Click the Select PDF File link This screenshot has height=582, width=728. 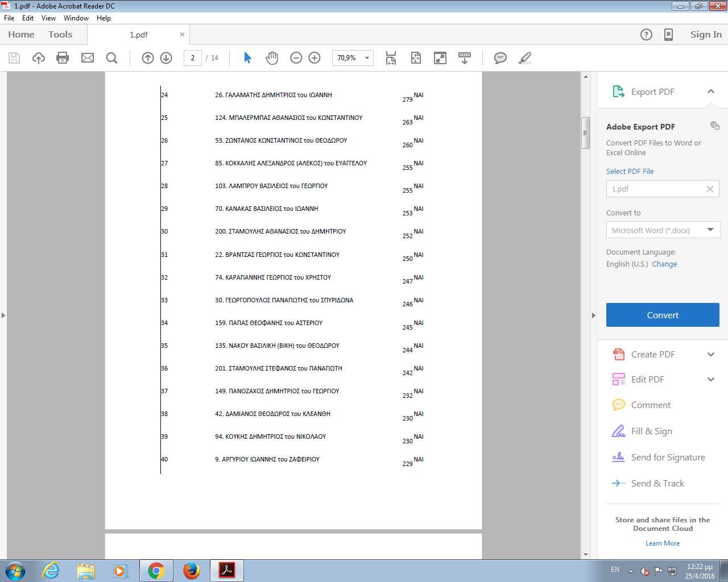tap(630, 171)
